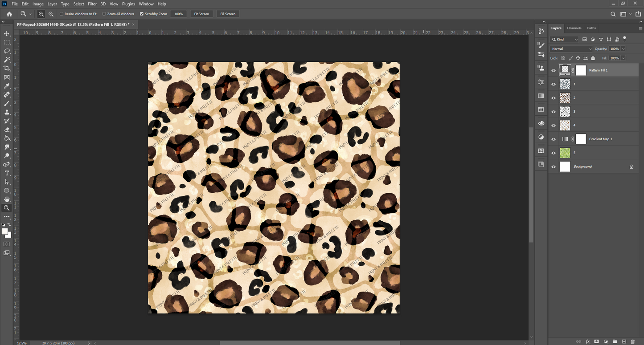The height and width of the screenshot is (345, 644).
Task: Click the foreground color swatch
Action: [4, 231]
